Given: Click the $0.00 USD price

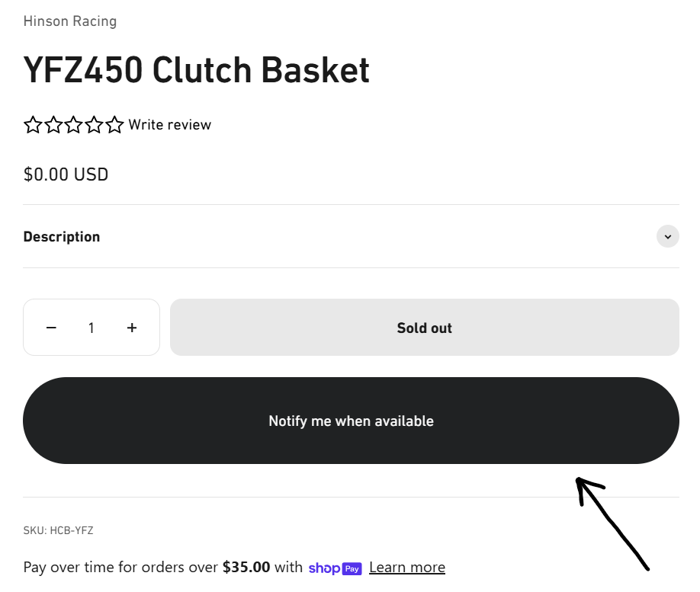Looking at the screenshot, I should tap(66, 174).
